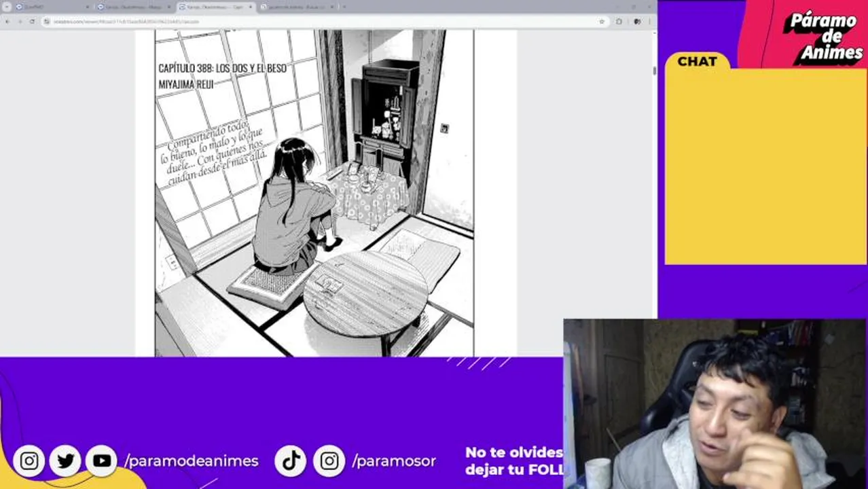The height and width of the screenshot is (489, 868).
Task: Click the Páramo de Animes logo
Action: coord(823,37)
